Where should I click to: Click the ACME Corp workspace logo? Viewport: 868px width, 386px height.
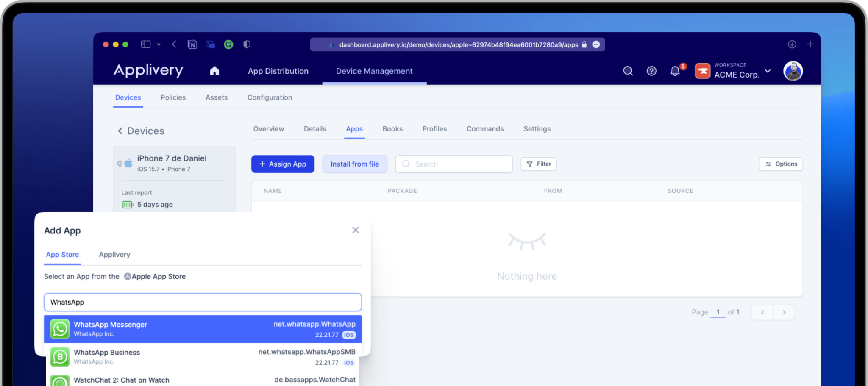click(x=702, y=71)
